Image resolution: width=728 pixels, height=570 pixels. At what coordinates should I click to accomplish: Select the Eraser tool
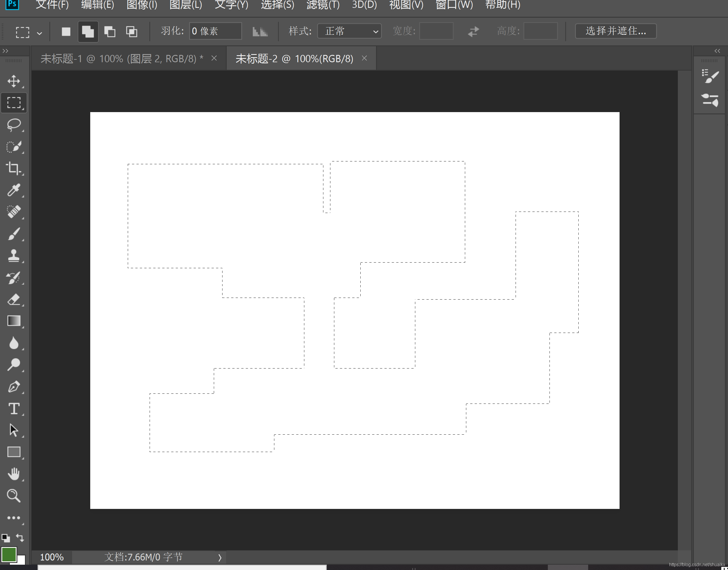click(x=14, y=299)
